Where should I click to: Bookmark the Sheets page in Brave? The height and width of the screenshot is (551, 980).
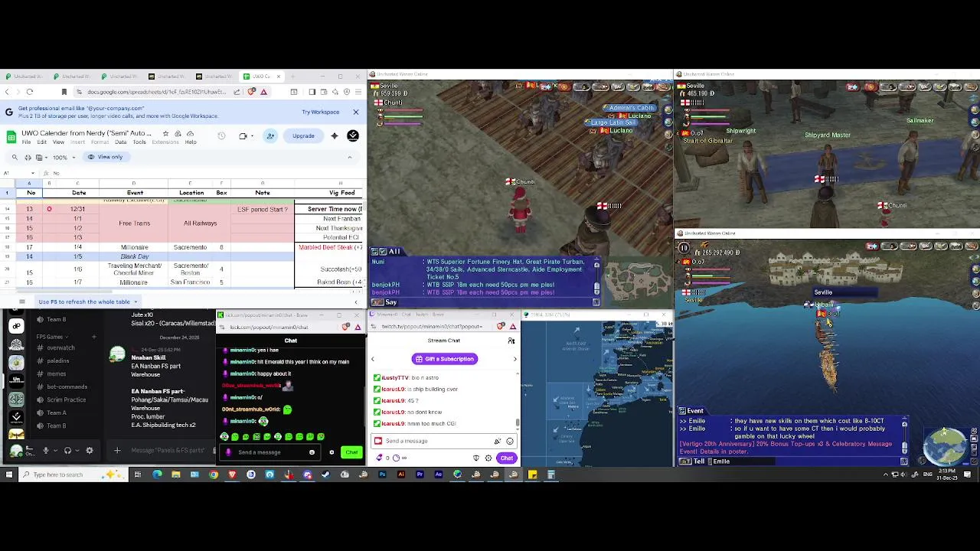64,92
